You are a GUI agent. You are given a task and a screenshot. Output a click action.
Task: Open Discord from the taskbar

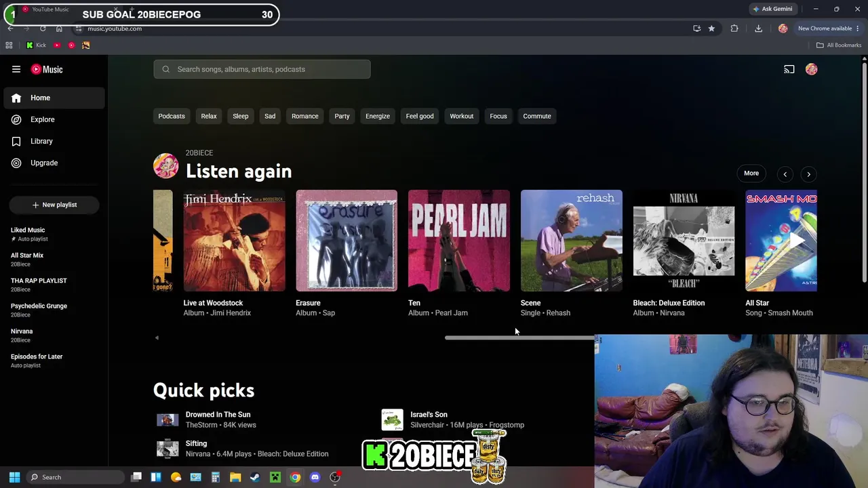[x=315, y=477]
